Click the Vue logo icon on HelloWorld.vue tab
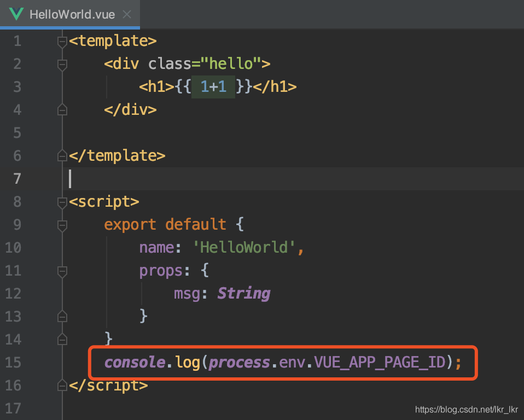Image resolution: width=524 pixels, height=420 pixels. pyautogui.click(x=15, y=14)
